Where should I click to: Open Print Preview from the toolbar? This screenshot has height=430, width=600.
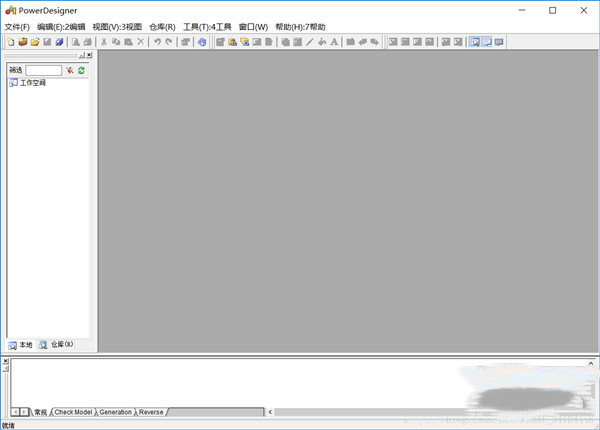(76, 42)
